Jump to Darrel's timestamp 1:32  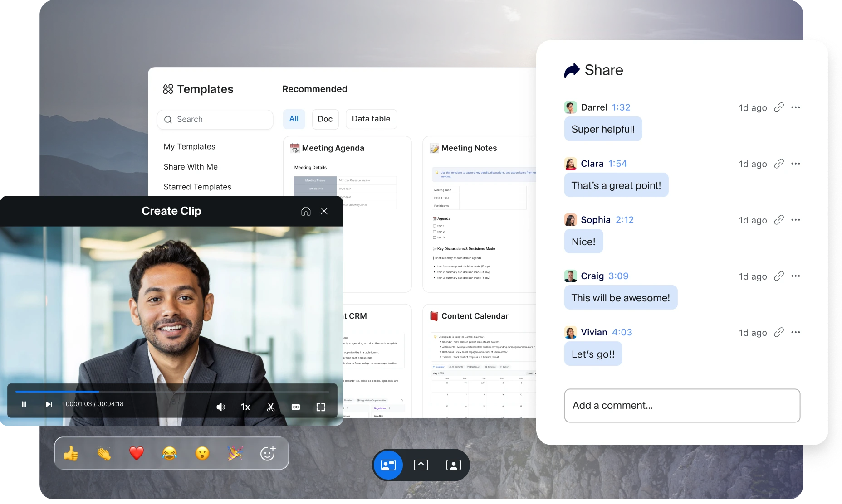point(621,107)
